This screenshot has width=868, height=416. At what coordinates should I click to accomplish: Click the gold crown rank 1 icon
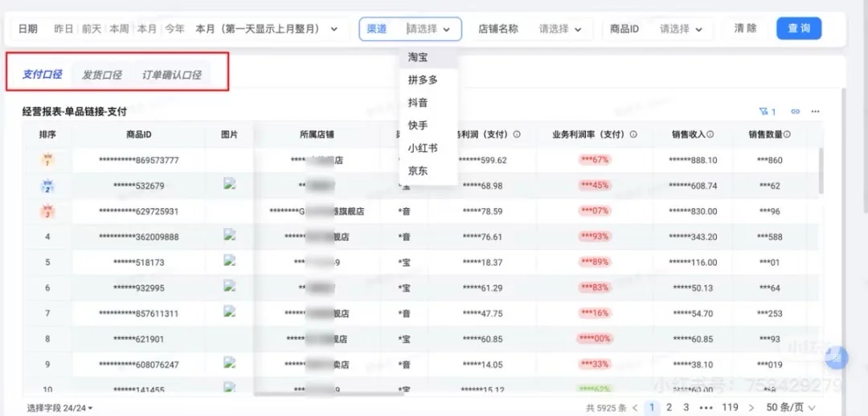[47, 161]
